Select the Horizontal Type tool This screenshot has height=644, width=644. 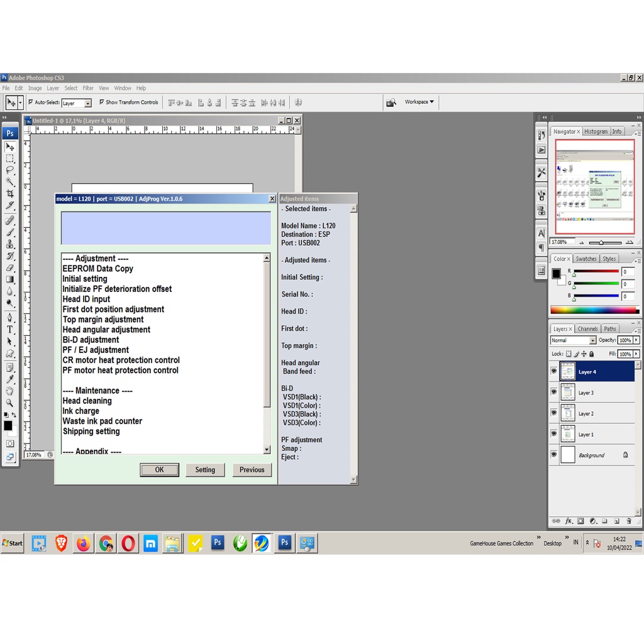pos(10,330)
